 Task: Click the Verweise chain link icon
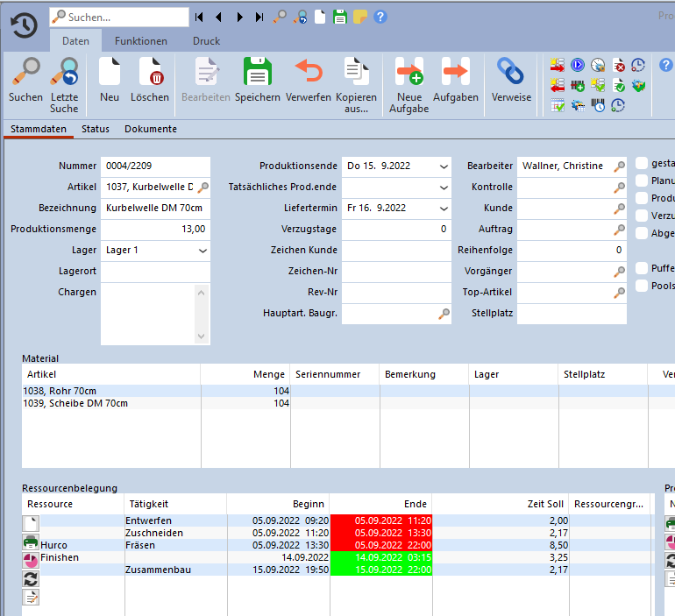pos(510,73)
